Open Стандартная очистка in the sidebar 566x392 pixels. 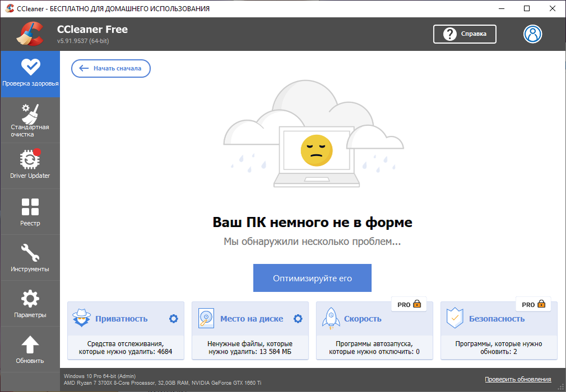pos(30,120)
